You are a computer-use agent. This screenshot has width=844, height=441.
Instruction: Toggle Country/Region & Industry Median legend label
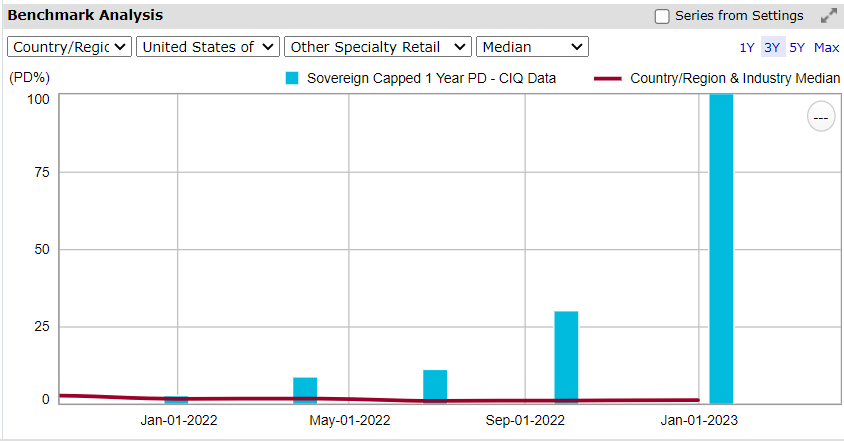coord(735,78)
